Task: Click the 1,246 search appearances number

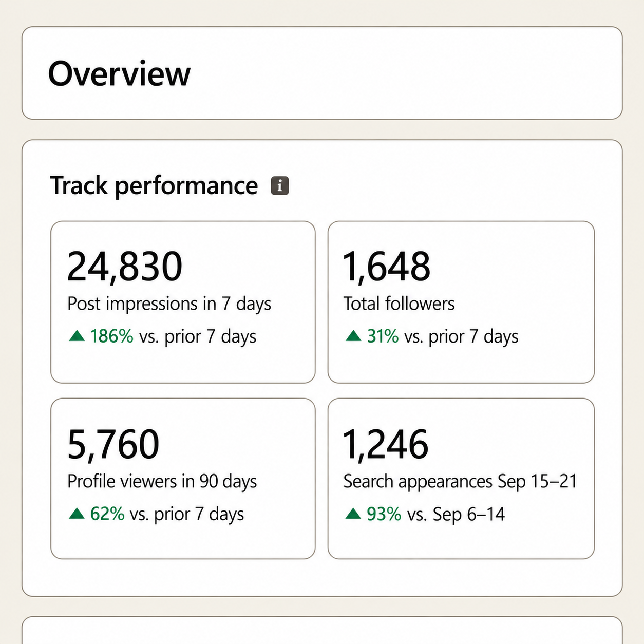Action: tap(385, 444)
